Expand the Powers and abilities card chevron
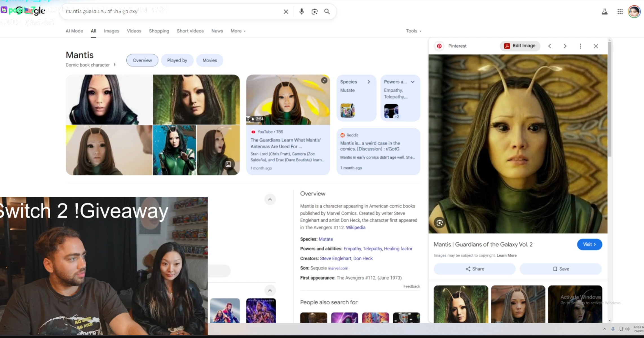Screen dimensions: 644x338 413,82
